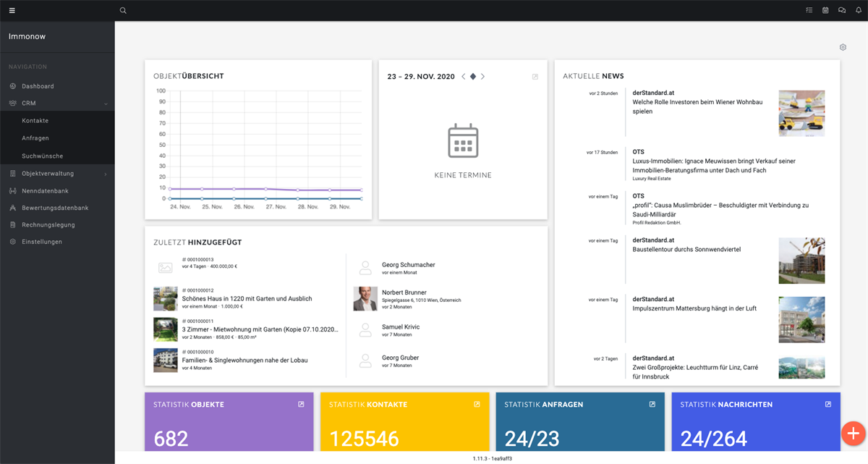Open Statistik Nachrichten external link icon

pyautogui.click(x=828, y=404)
